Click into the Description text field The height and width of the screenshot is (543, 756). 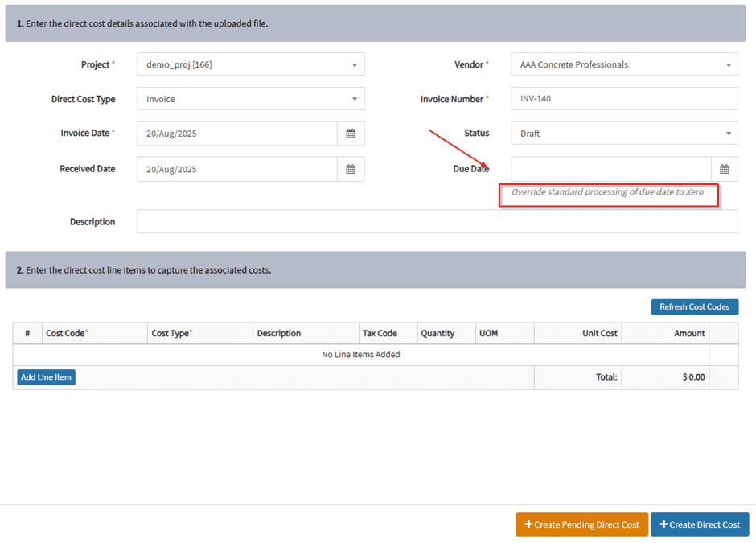tap(437, 222)
